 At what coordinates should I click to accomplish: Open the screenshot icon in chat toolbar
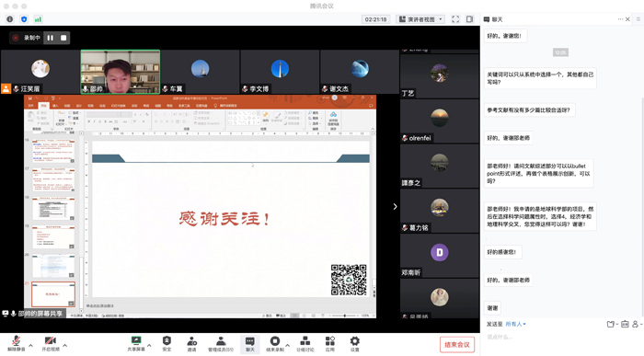coord(625,324)
